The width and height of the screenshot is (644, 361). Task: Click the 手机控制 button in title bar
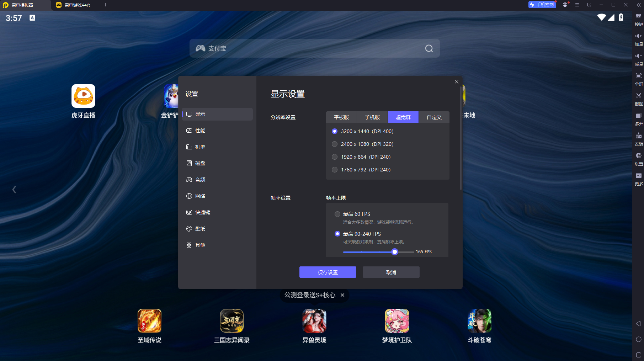click(x=542, y=5)
